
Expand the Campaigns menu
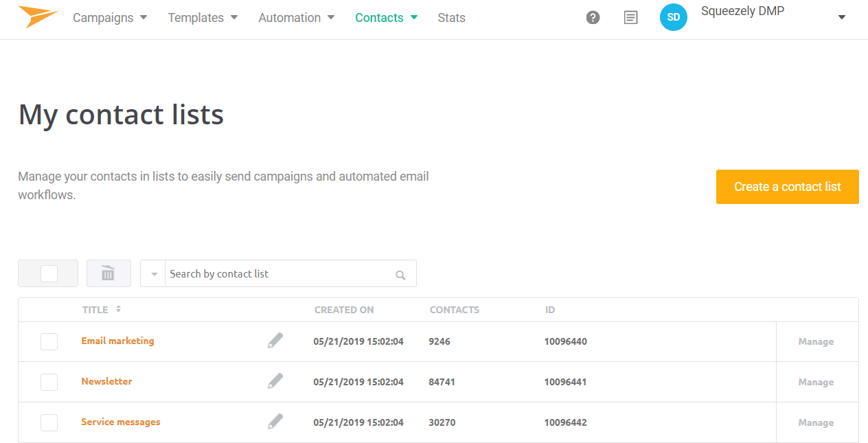(x=110, y=18)
